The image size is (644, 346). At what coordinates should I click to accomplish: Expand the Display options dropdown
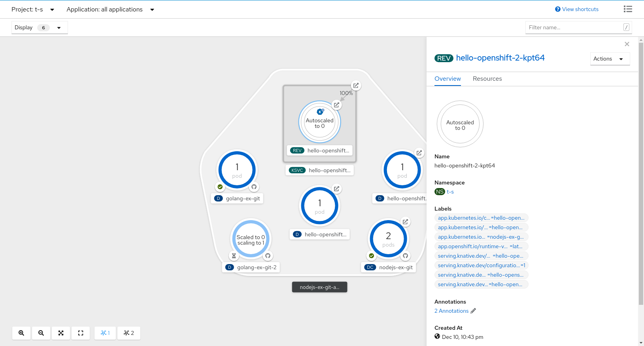[40, 27]
